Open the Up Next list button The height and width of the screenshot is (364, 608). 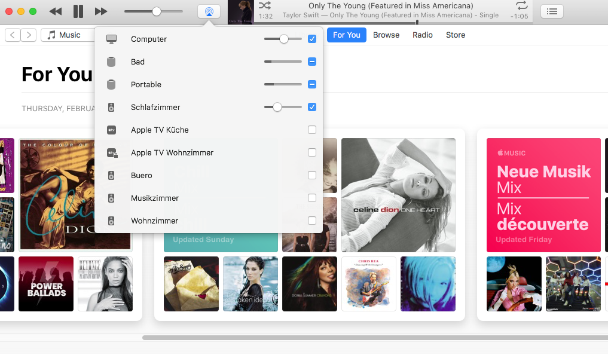[552, 11]
